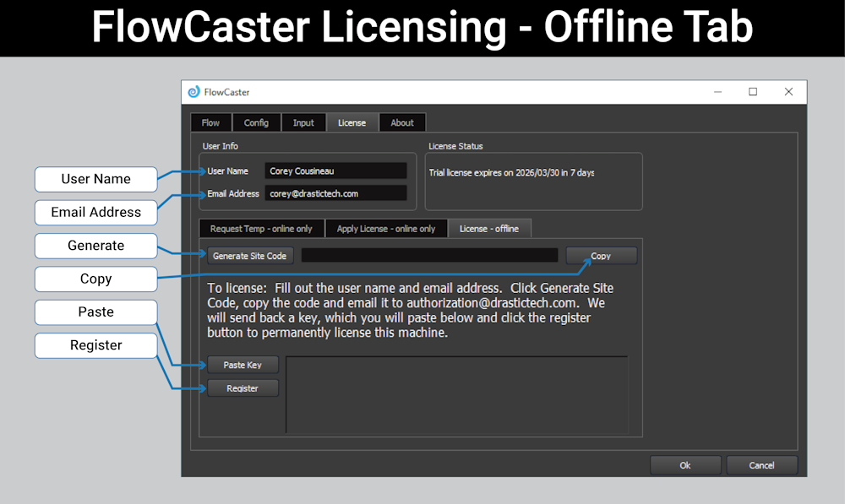Click the License tab
Image resolution: width=845 pixels, height=504 pixels.
(x=352, y=122)
